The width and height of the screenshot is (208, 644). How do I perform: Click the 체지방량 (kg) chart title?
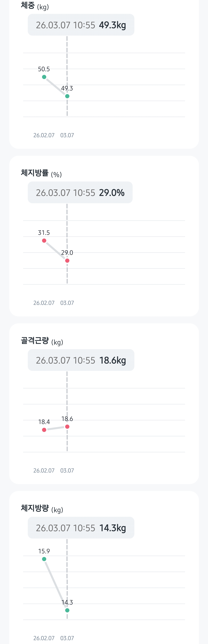[x=42, y=509]
